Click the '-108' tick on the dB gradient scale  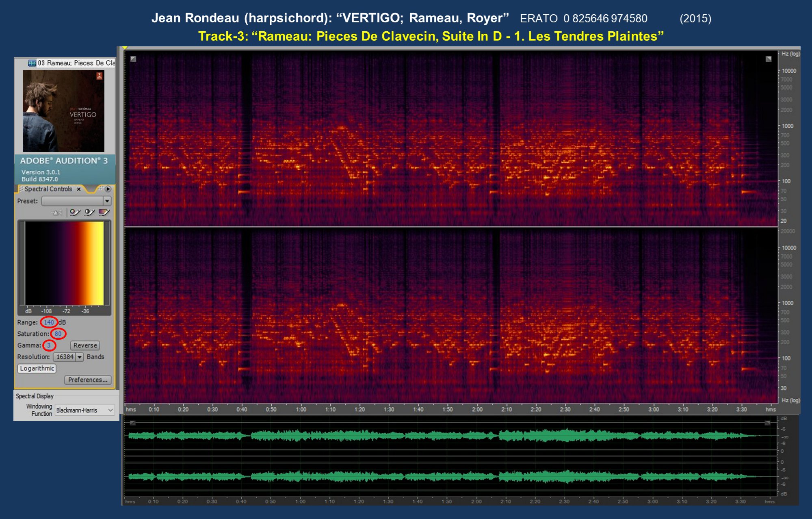tap(46, 311)
